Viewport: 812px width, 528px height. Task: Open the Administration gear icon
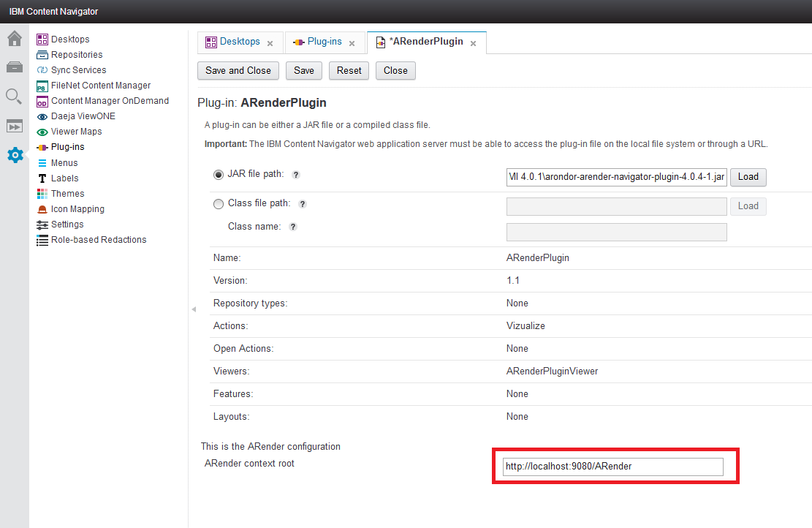click(x=15, y=155)
